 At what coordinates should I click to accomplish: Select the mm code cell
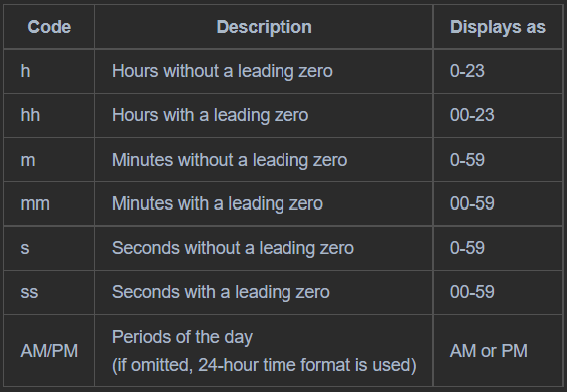pyautogui.click(x=35, y=204)
